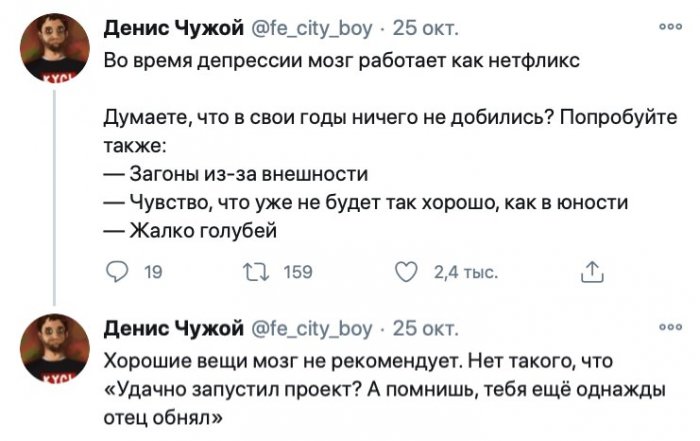
Task: Click the 159 retweets count
Action: [x=298, y=270]
